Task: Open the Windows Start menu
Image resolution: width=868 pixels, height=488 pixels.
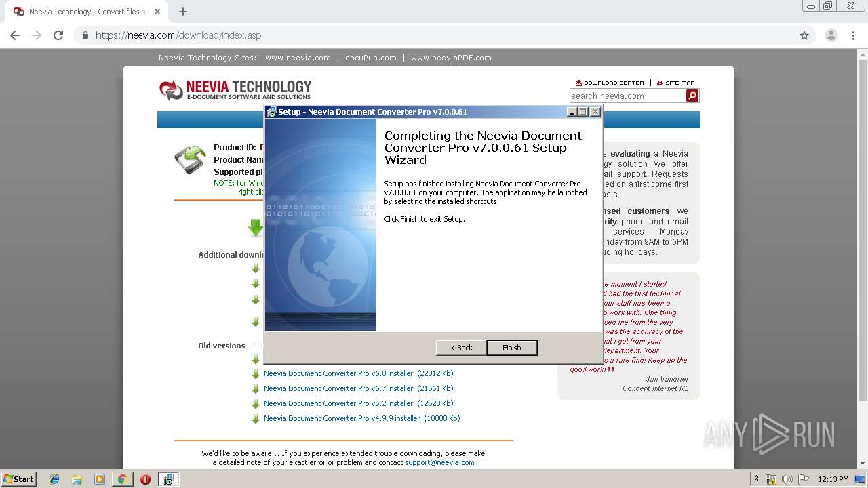Action: [18, 479]
